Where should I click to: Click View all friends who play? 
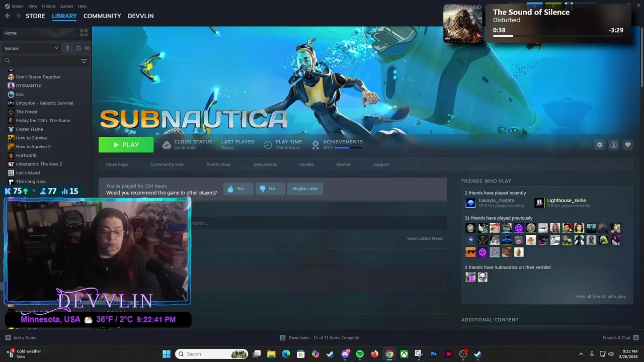pyautogui.click(x=600, y=297)
